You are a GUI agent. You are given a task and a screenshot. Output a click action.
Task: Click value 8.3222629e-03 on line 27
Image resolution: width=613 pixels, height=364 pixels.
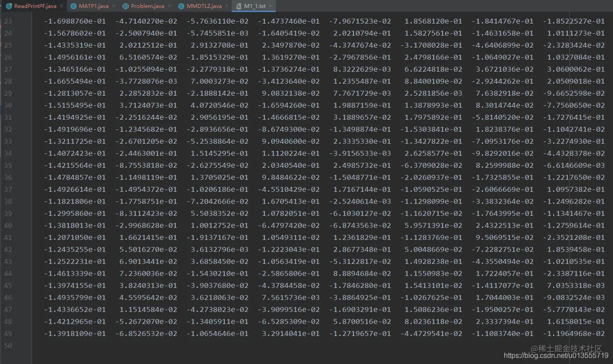(362, 69)
